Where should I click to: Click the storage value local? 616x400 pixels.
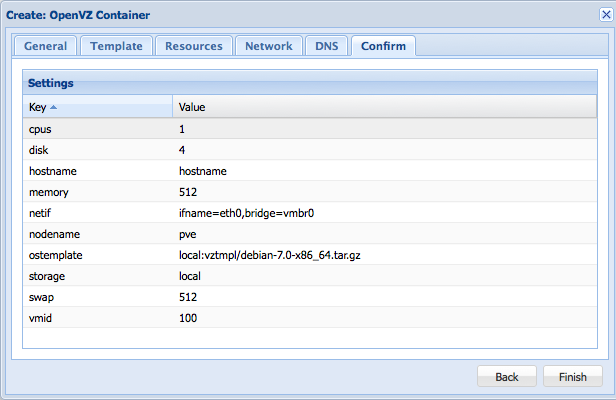coord(385,276)
